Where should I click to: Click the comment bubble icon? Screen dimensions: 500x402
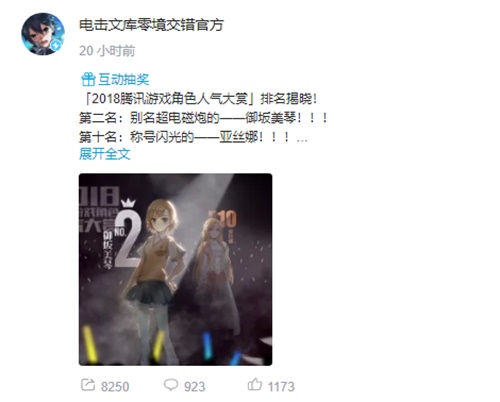click(171, 385)
